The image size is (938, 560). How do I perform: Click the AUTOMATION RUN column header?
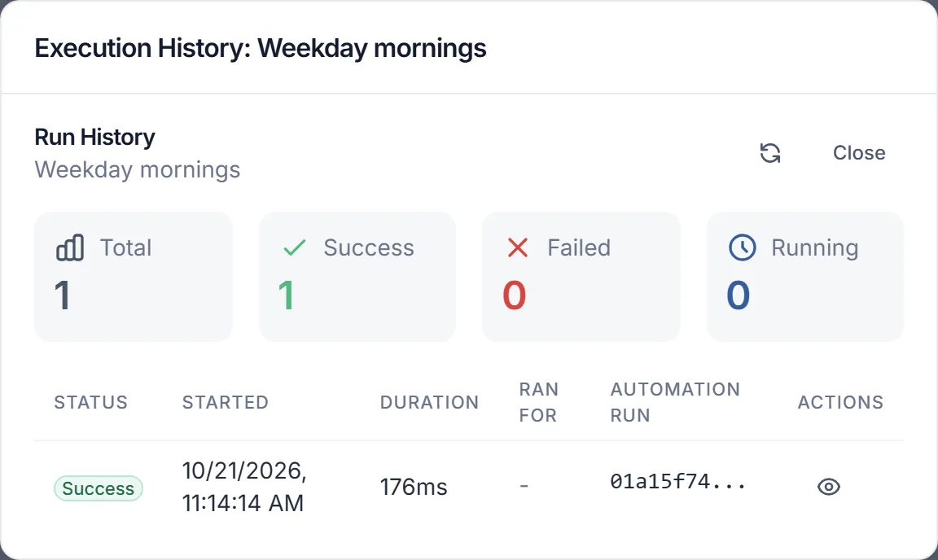pos(675,402)
